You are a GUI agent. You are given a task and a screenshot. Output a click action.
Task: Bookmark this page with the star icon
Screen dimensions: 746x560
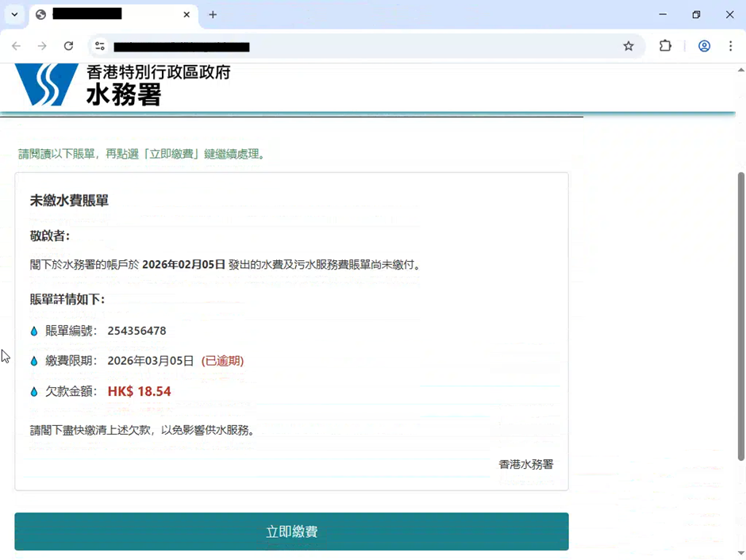[x=629, y=46]
